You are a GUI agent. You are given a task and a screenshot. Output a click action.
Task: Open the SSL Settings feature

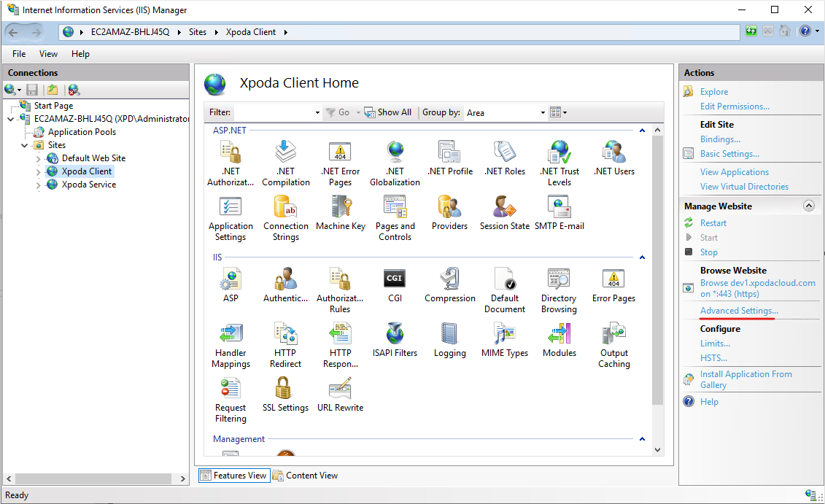pos(286,395)
